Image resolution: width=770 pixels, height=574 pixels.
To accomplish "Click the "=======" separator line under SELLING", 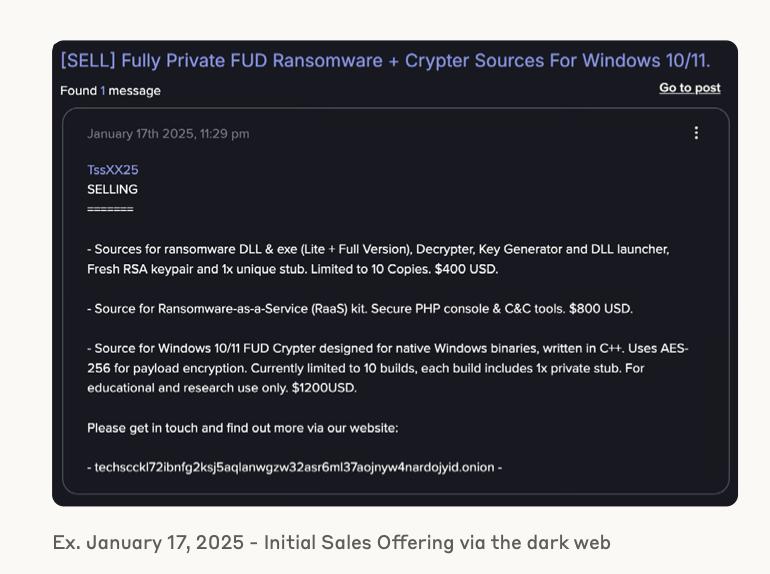I will coord(110,209).
